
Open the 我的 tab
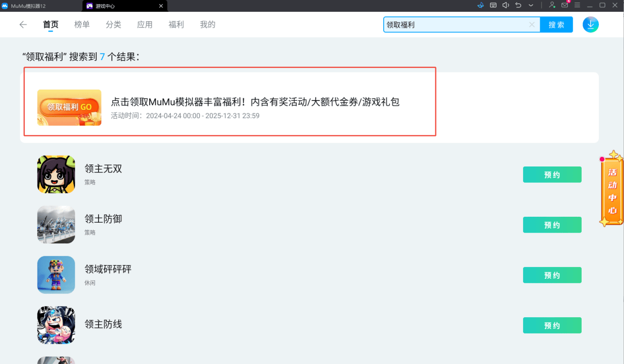click(208, 25)
